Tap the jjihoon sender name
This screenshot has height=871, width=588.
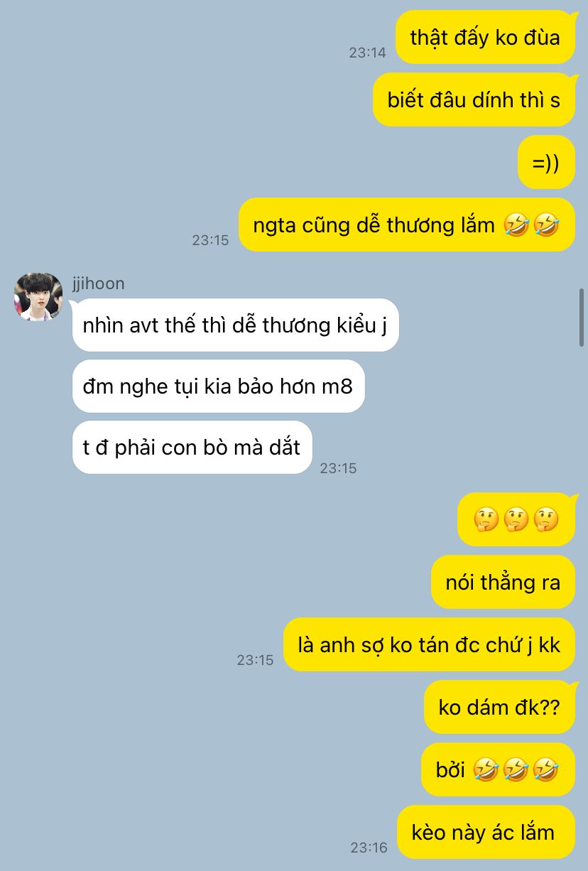tap(98, 283)
